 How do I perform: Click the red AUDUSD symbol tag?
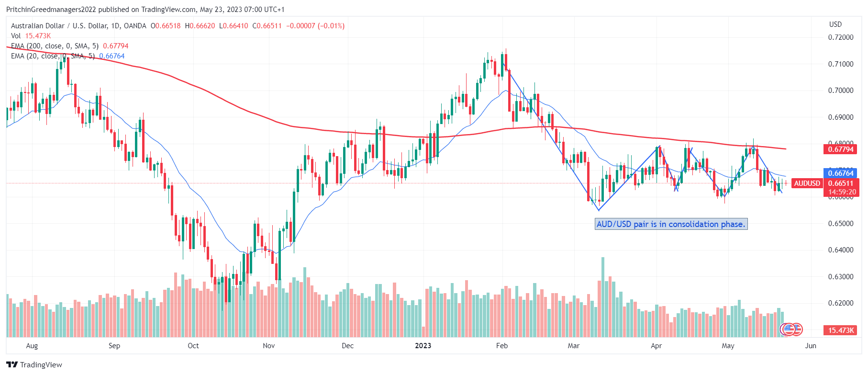[807, 183]
